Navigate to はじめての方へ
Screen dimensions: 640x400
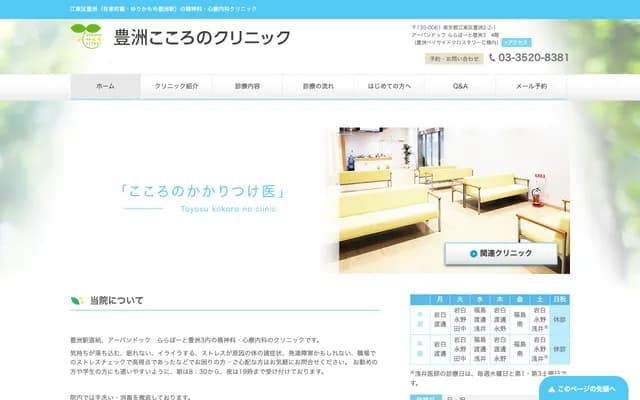coord(389,87)
